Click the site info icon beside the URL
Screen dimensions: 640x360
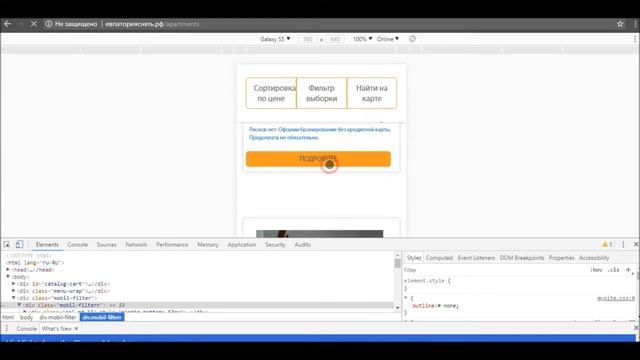(49, 24)
